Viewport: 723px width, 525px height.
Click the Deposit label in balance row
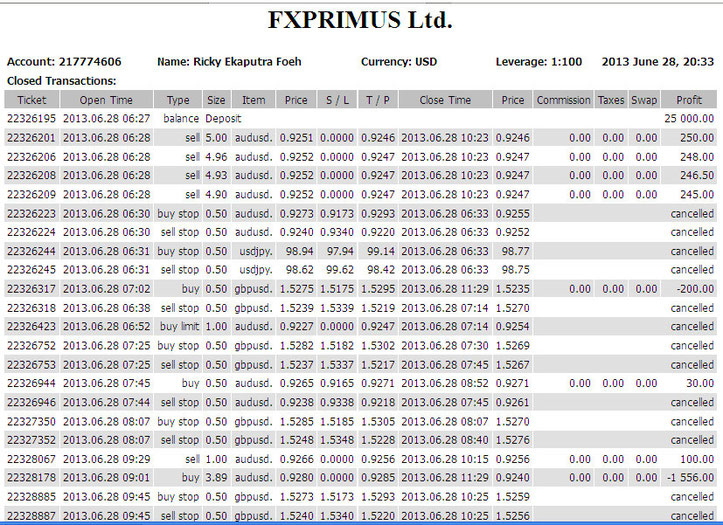click(223, 119)
